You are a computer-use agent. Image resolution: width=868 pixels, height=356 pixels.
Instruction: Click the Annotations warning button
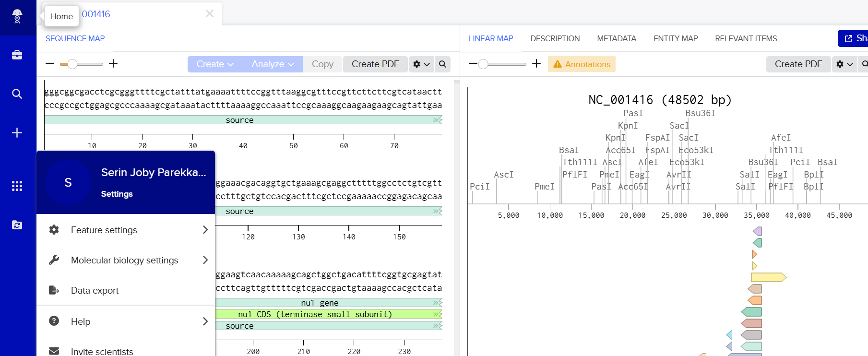582,64
